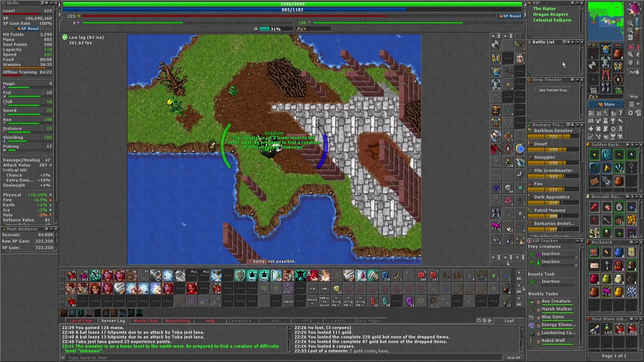644x362 pixels.
Task: Select the envelope item in Backpack
Action: [594, 265]
